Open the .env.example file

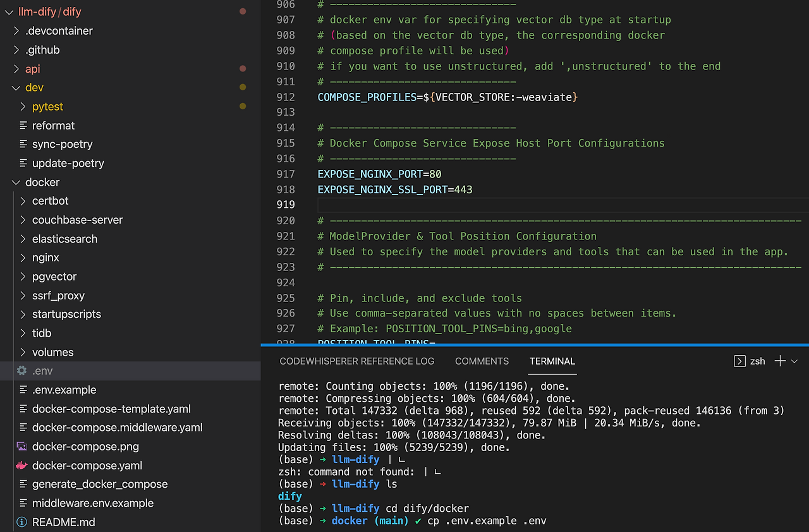[64, 390]
